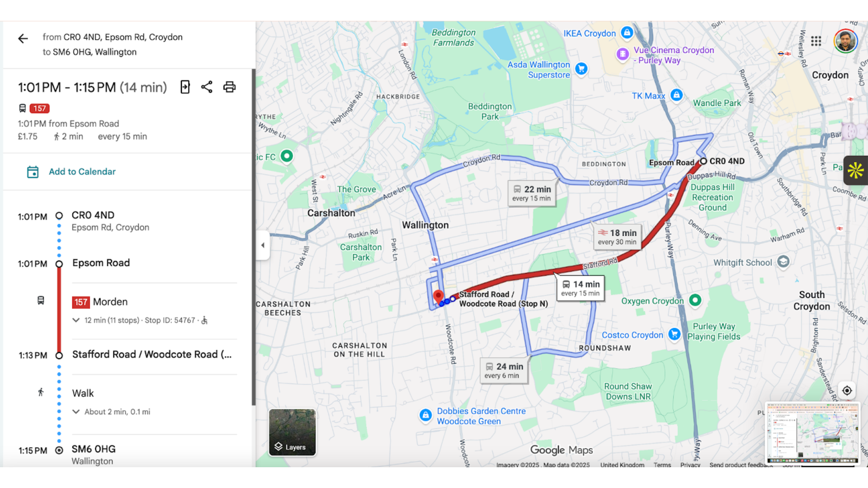Click the my-location target icon
The width and height of the screenshot is (868, 488).
pyautogui.click(x=846, y=390)
